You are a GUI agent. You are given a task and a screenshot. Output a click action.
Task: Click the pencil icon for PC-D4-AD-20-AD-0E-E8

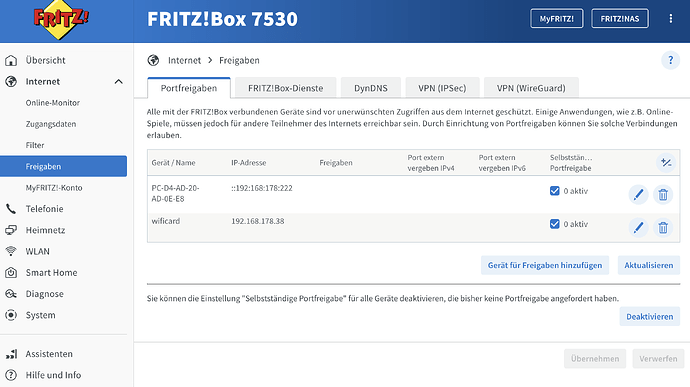pos(638,194)
